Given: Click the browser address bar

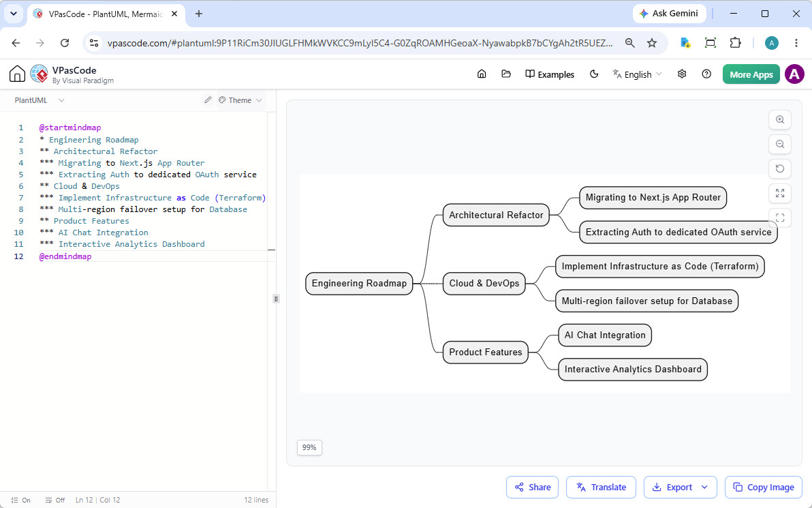Looking at the screenshot, I should click(360, 43).
